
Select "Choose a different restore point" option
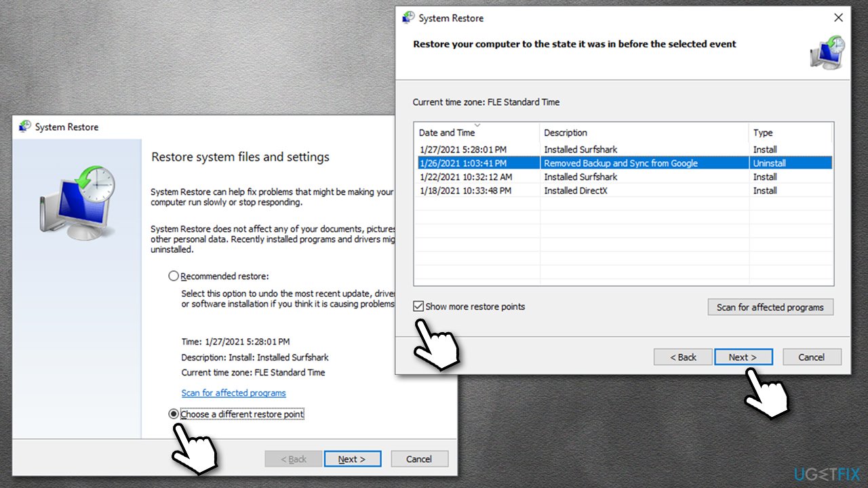coord(174,413)
